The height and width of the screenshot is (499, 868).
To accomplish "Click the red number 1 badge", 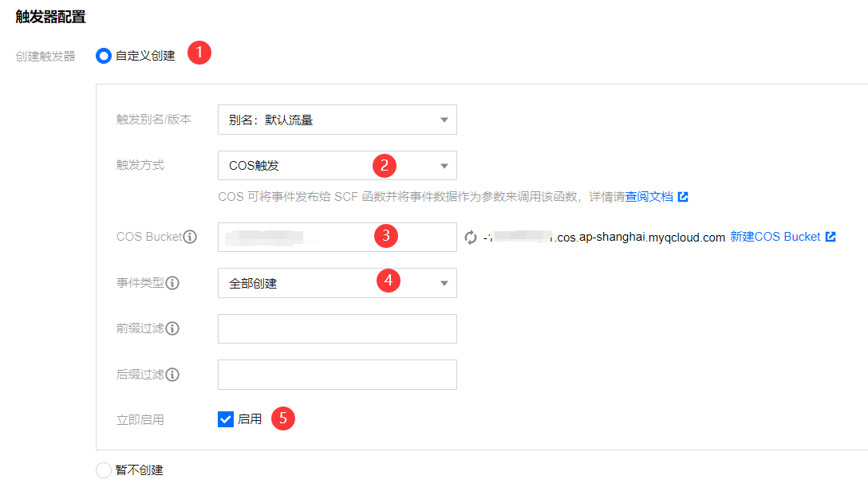I will point(199,53).
